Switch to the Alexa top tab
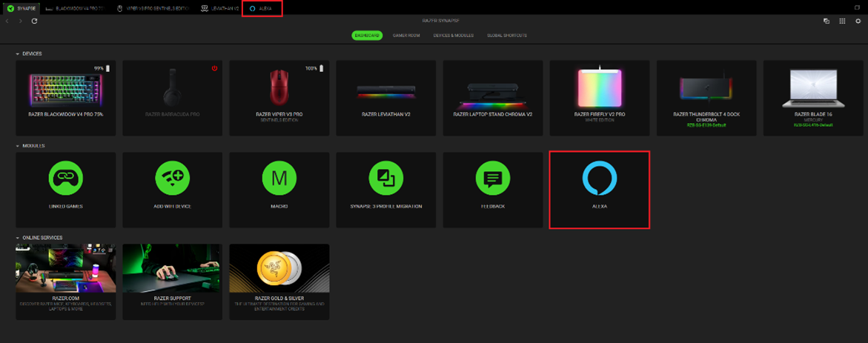The width and height of the screenshot is (868, 343). pyautogui.click(x=262, y=8)
